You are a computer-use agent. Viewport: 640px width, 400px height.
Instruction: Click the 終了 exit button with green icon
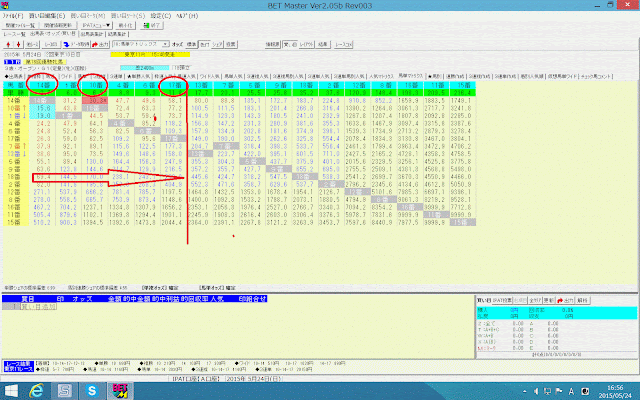pyautogui.click(x=151, y=25)
